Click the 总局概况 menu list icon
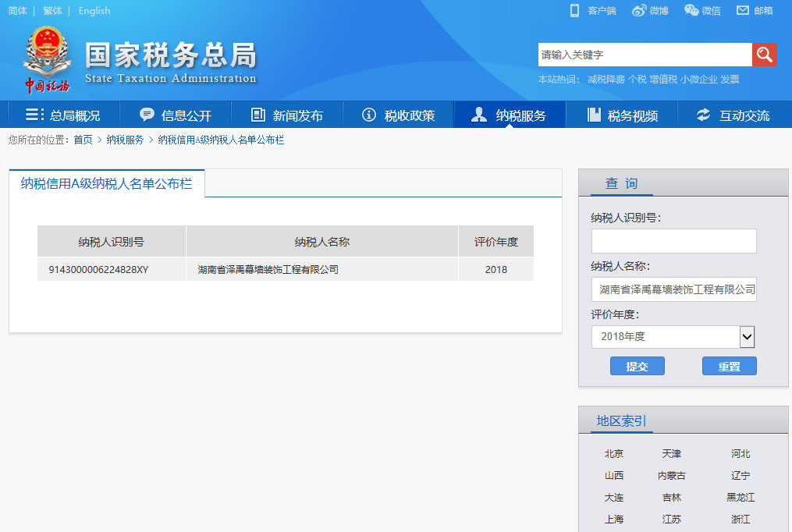Image resolution: width=792 pixels, height=532 pixels. pos(34,115)
